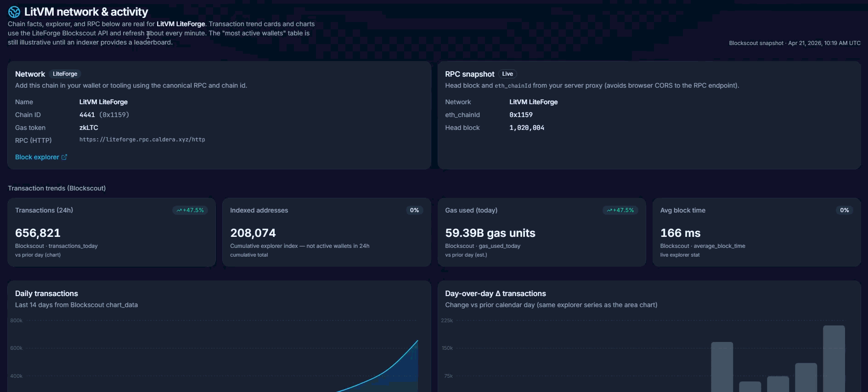Viewport: 868px width, 392px height.
Task: Click the Daily transactions chart title
Action: click(46, 293)
